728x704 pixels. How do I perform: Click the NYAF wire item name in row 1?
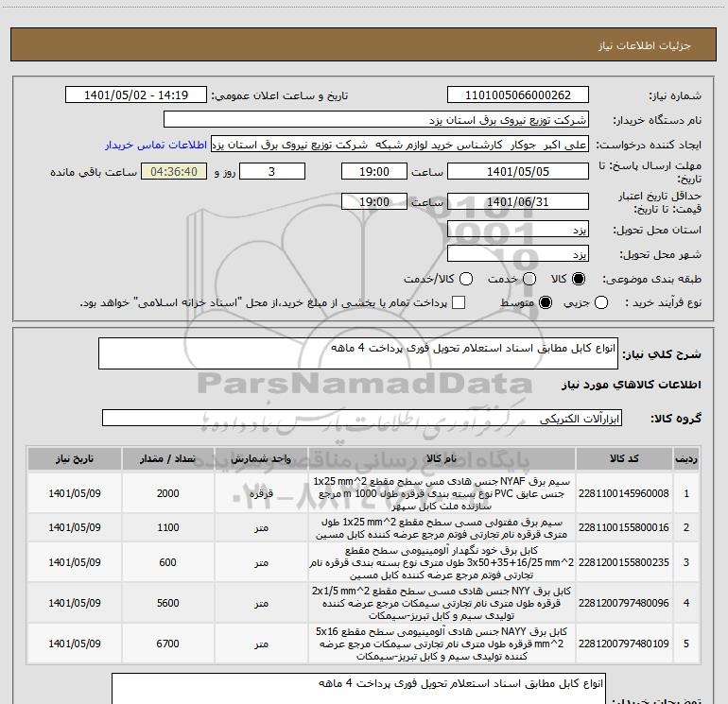click(442, 493)
